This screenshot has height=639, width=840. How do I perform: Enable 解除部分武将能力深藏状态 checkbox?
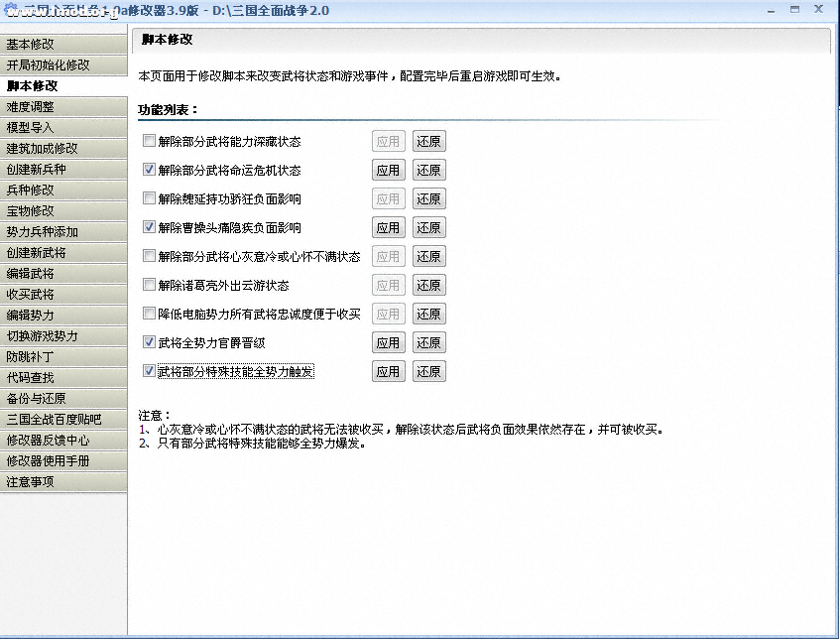(150, 141)
